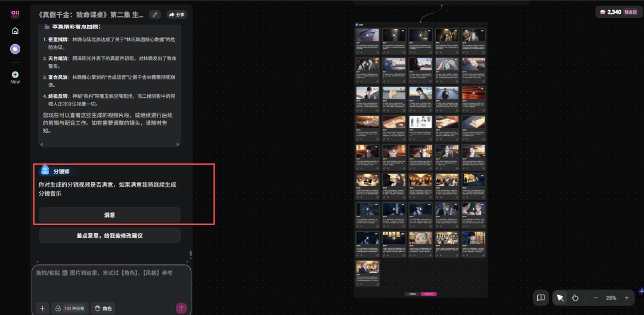Viewport: 644px width, 315px height.
Task: Click regenerate icon under last man-in-suit card
Action: tap(363, 285)
